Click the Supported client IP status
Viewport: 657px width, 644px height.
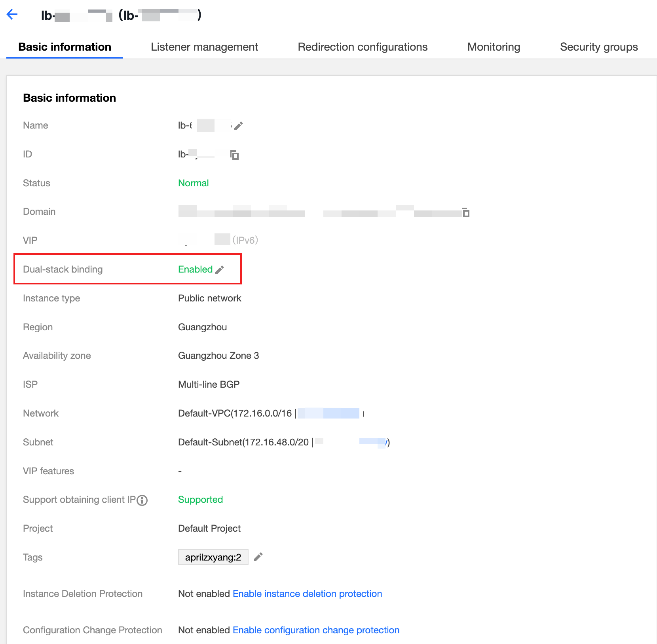pos(200,500)
